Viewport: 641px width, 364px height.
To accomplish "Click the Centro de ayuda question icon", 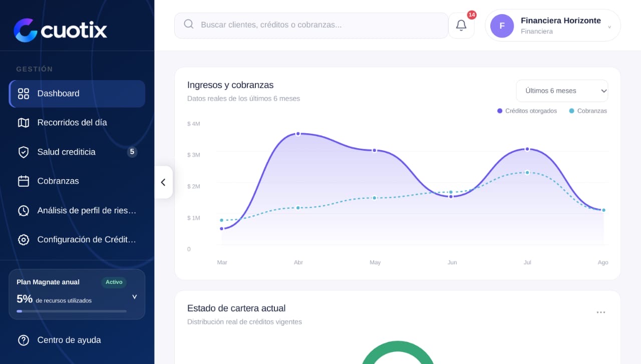I will point(24,340).
